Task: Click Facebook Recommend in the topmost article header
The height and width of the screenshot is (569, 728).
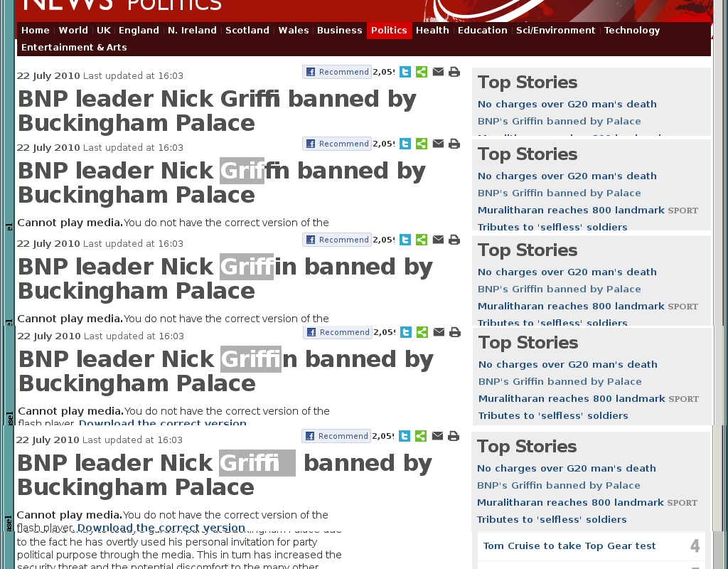Action: coord(337,72)
